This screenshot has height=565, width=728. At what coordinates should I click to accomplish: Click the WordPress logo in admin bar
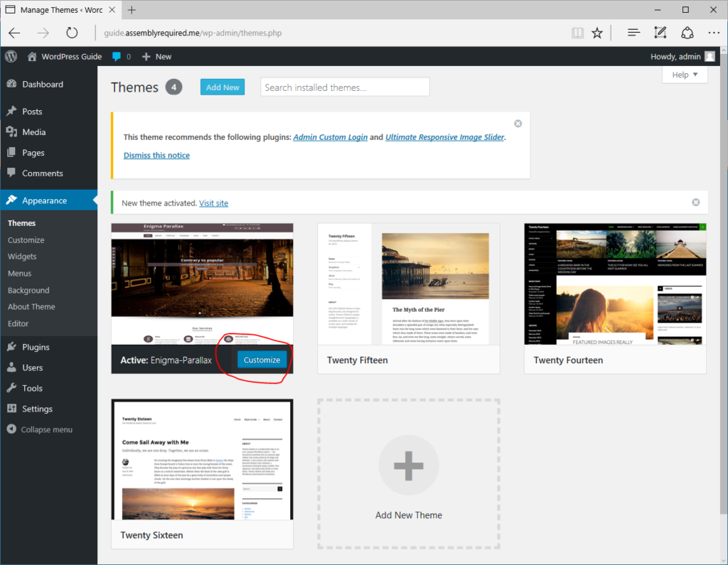[x=11, y=56]
